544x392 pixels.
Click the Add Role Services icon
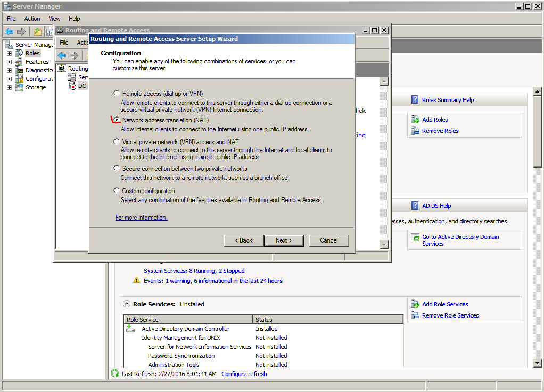pos(415,304)
